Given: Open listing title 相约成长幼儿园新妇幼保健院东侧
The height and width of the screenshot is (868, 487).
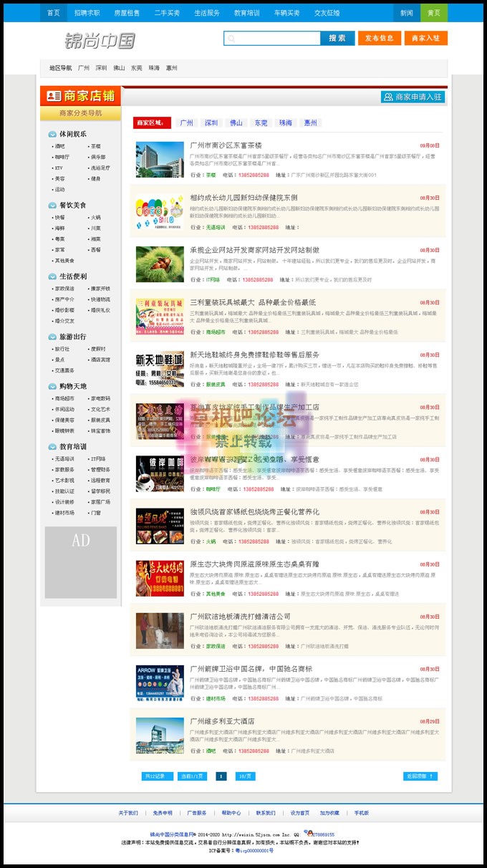Looking at the screenshot, I should coord(243,198).
